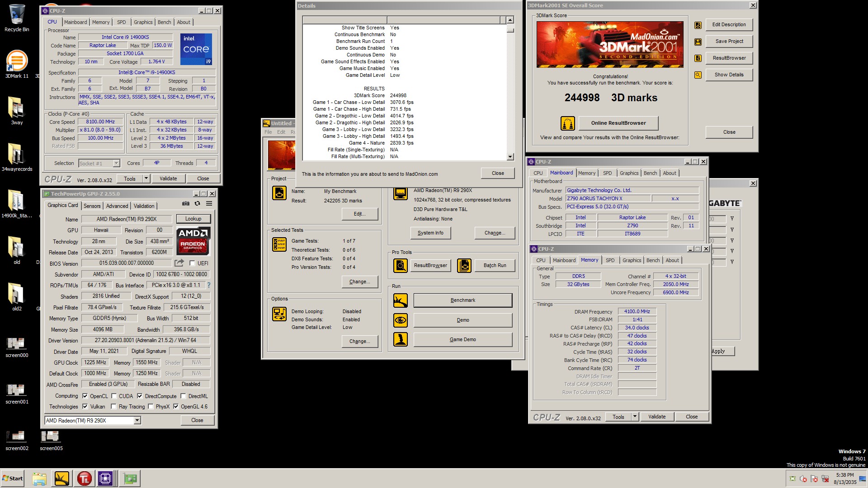Switch to Sensors tab in GPU-Z

(92, 206)
